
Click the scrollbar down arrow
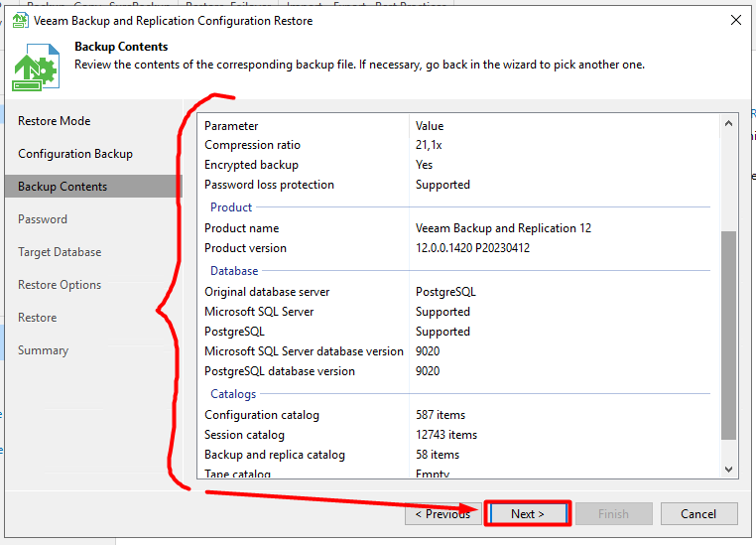point(728,469)
